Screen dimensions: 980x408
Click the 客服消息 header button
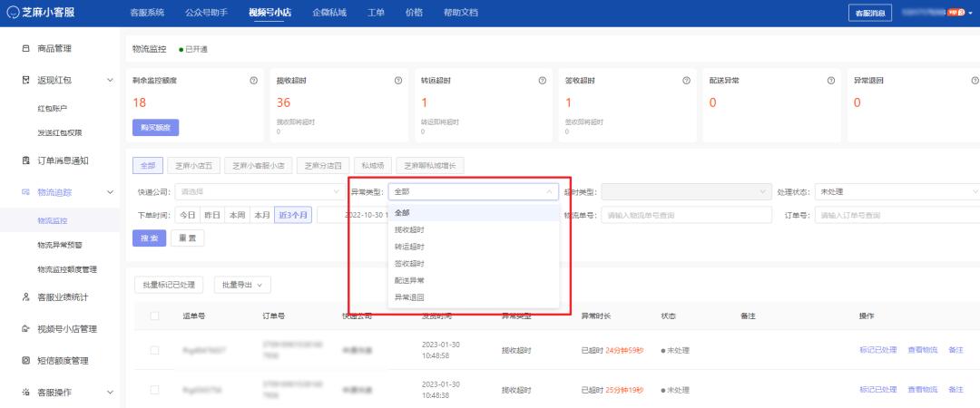(870, 13)
